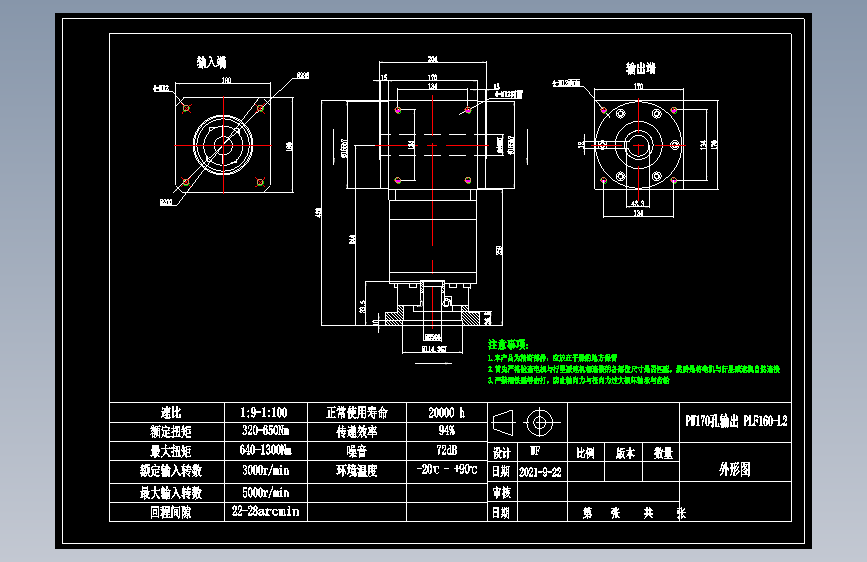Viewport: 867px width, 562px height.
Task: Select the PW170孔输出 PLF160-L2 title text
Action: point(736,422)
